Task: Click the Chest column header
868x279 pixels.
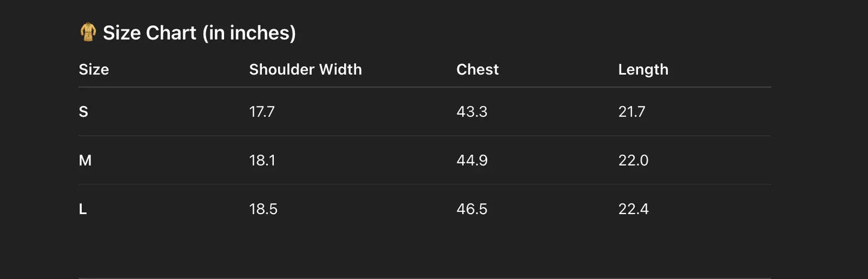Action: [x=478, y=70]
